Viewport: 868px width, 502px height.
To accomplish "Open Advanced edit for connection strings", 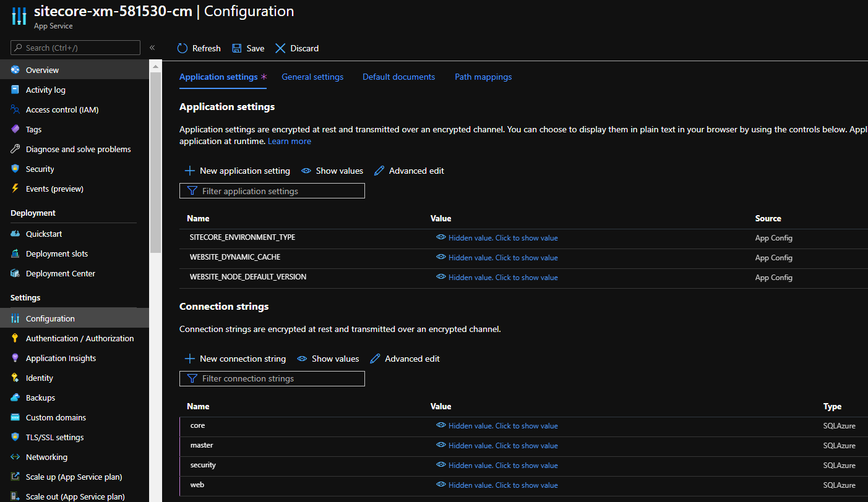I will 405,359.
